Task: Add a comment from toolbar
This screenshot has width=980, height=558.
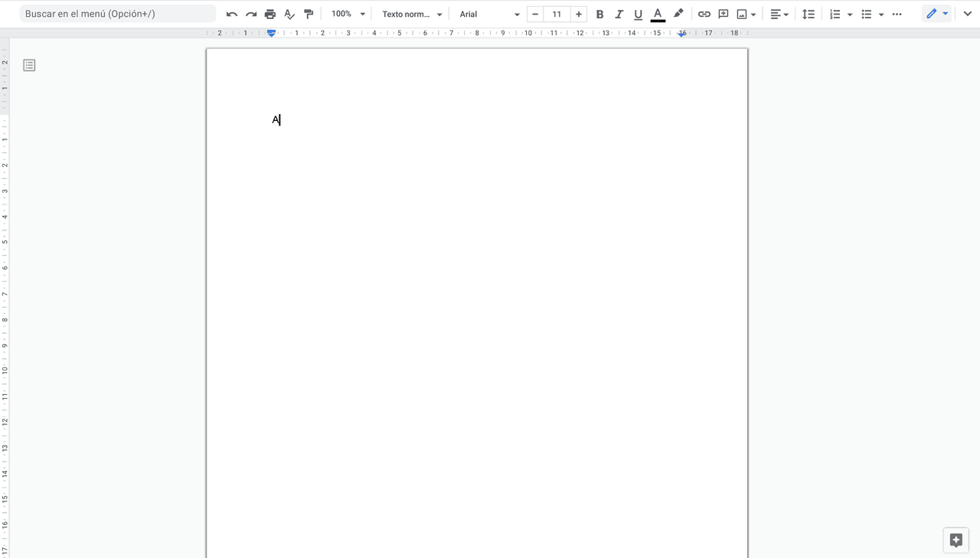Action: click(x=723, y=15)
